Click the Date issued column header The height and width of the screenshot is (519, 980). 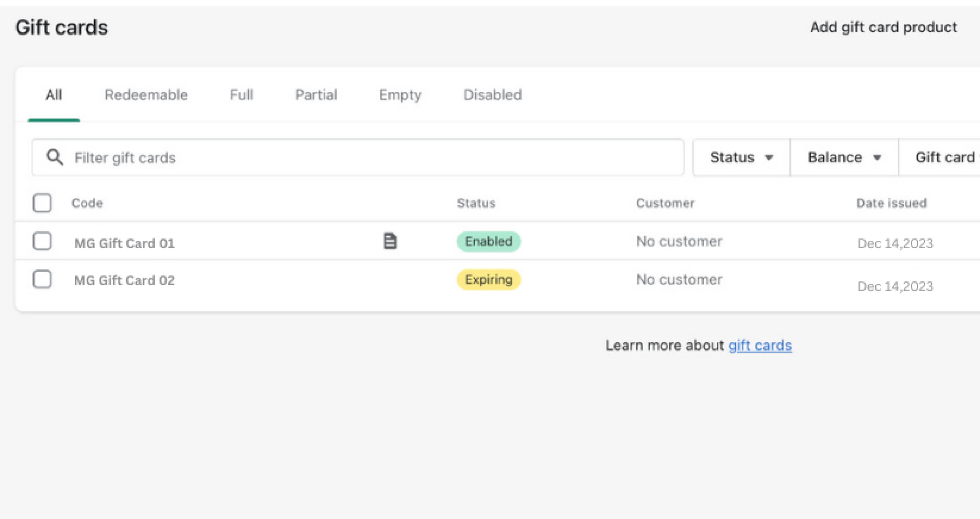pos(892,203)
